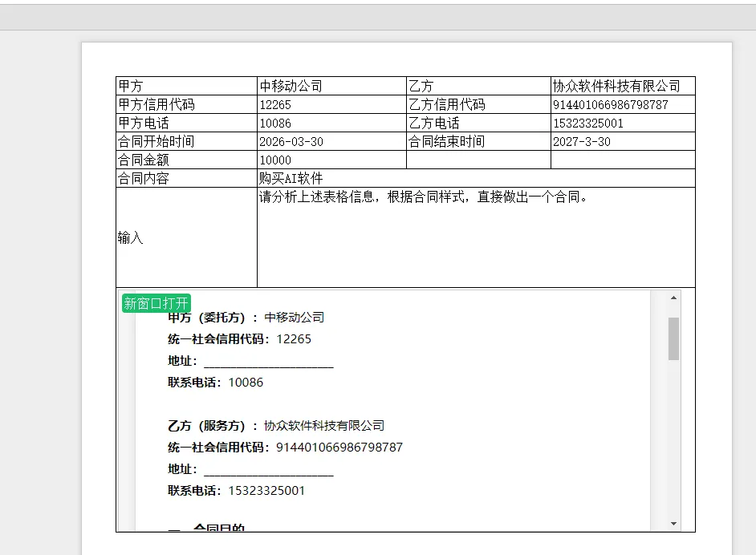Click the blank 地址 line under 甲方
756x555 pixels.
coord(250,361)
